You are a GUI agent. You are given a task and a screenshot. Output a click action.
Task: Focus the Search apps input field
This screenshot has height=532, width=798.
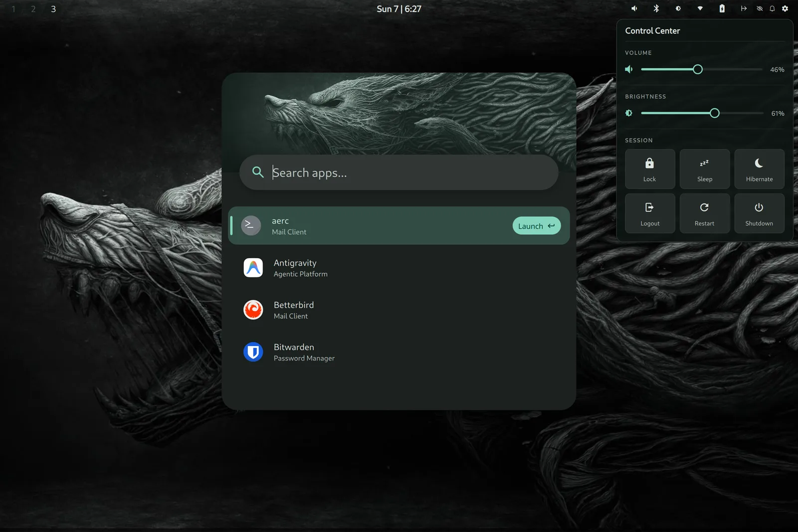(x=399, y=173)
